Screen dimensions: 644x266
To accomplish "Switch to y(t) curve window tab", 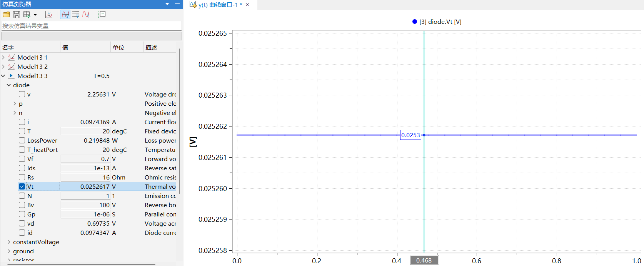I will point(220,5).
